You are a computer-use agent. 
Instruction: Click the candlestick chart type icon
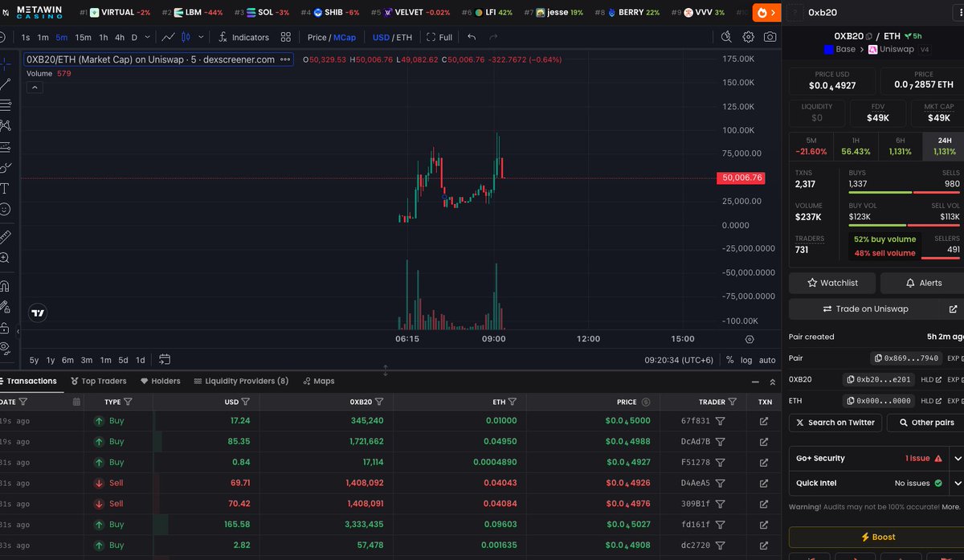click(186, 37)
